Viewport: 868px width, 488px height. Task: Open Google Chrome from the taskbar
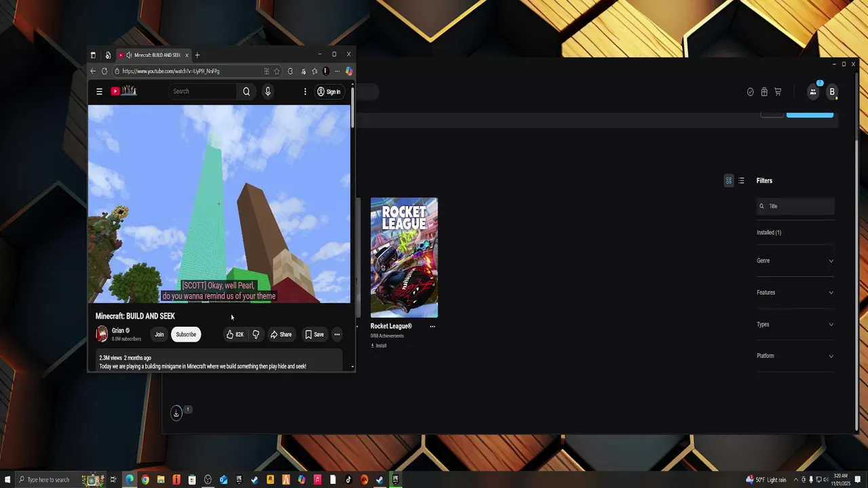145,480
